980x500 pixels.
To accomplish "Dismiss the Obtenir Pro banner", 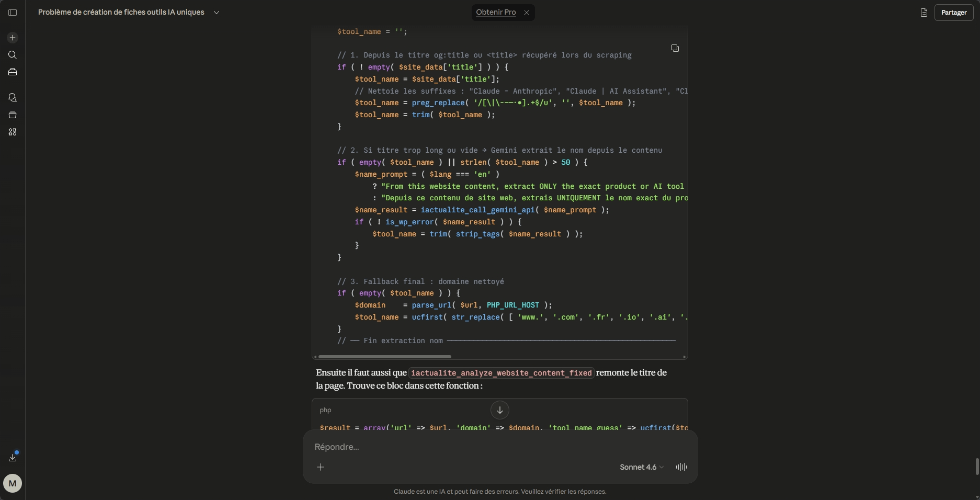I will 527,13.
